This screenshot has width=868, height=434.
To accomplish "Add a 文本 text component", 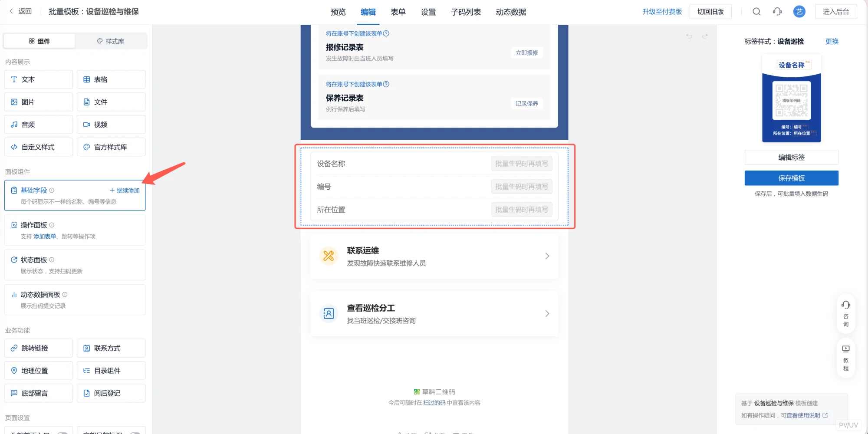I will 39,79.
